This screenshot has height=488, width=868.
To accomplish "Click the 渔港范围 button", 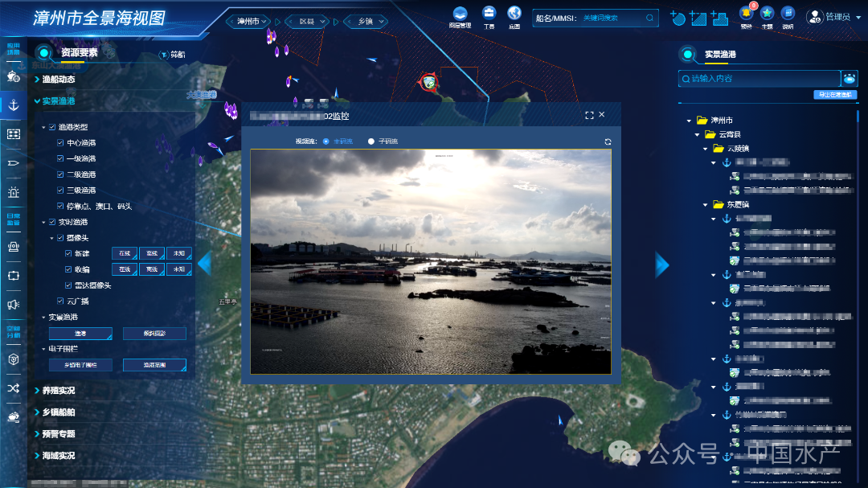I will click(154, 365).
